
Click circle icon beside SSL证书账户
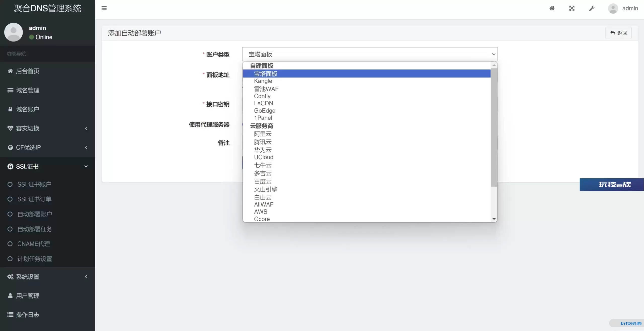click(x=10, y=184)
